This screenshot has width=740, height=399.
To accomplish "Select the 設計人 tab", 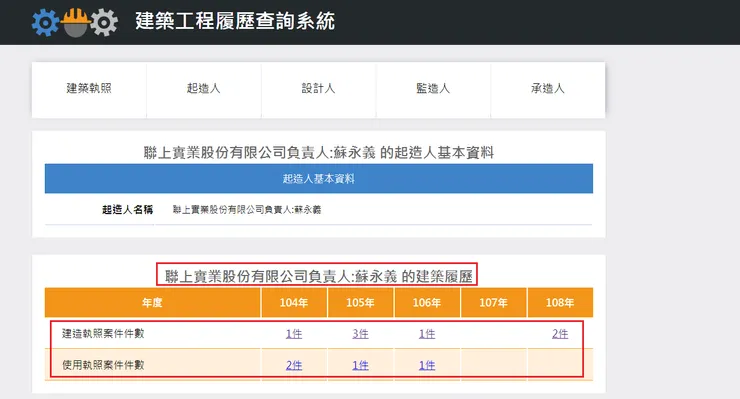I will point(318,89).
